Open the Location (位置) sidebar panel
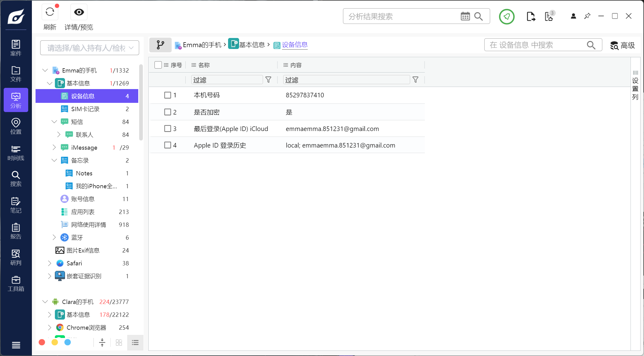This screenshot has height=356, width=644. tap(16, 126)
